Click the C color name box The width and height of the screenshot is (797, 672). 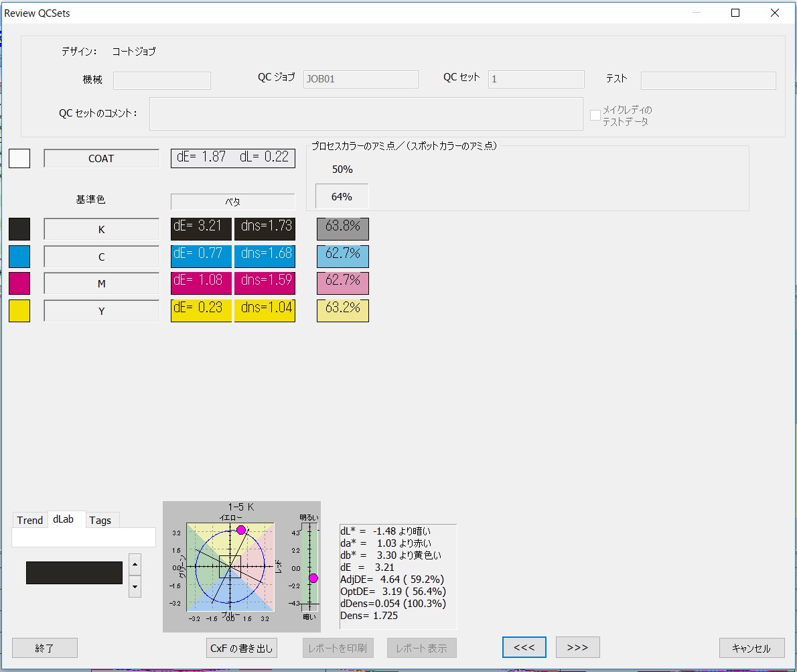point(101,256)
